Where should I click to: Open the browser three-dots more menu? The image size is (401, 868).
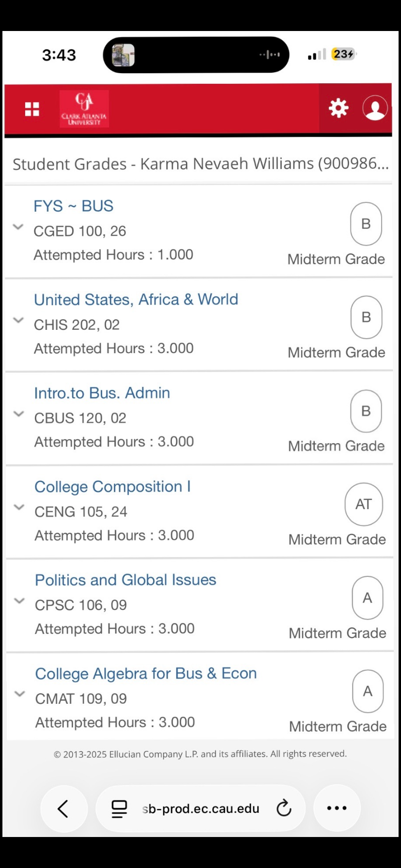(x=337, y=808)
